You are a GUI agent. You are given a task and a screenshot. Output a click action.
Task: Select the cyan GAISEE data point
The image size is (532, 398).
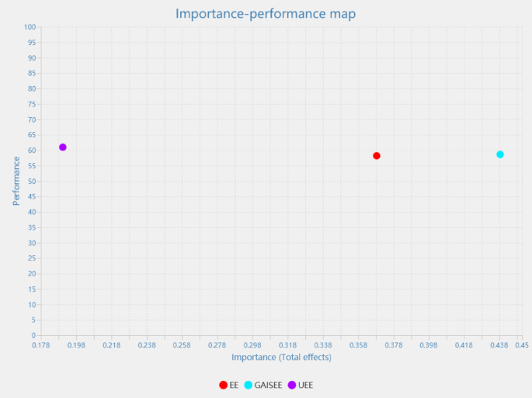(x=500, y=154)
